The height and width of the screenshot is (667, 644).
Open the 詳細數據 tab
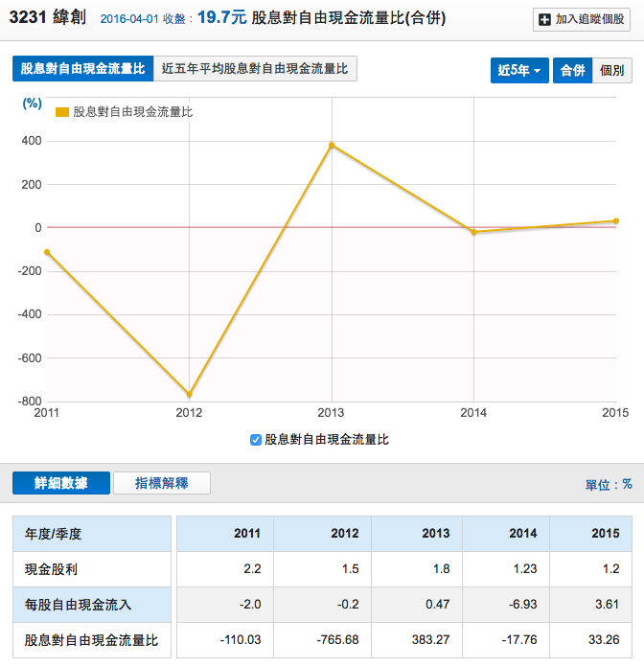pyautogui.click(x=61, y=483)
